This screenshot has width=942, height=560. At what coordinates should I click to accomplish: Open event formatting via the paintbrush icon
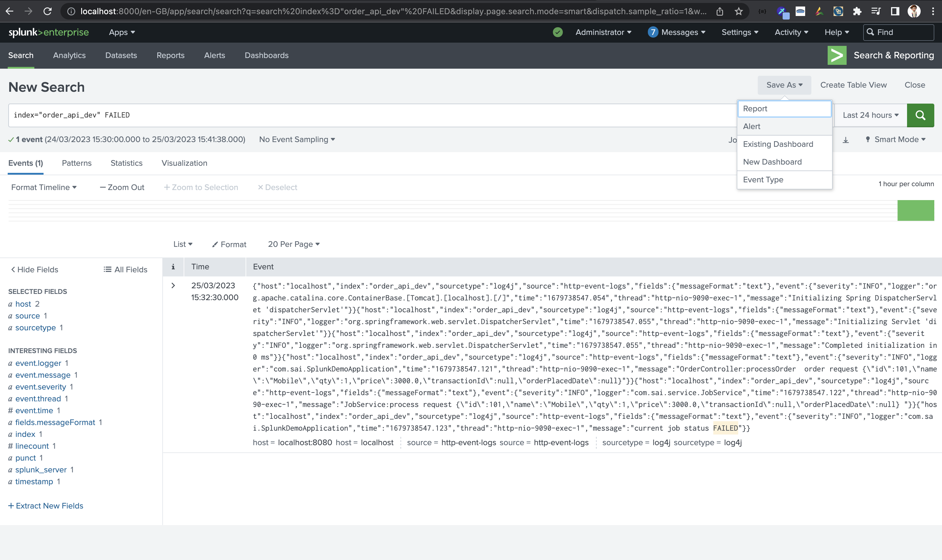click(215, 244)
